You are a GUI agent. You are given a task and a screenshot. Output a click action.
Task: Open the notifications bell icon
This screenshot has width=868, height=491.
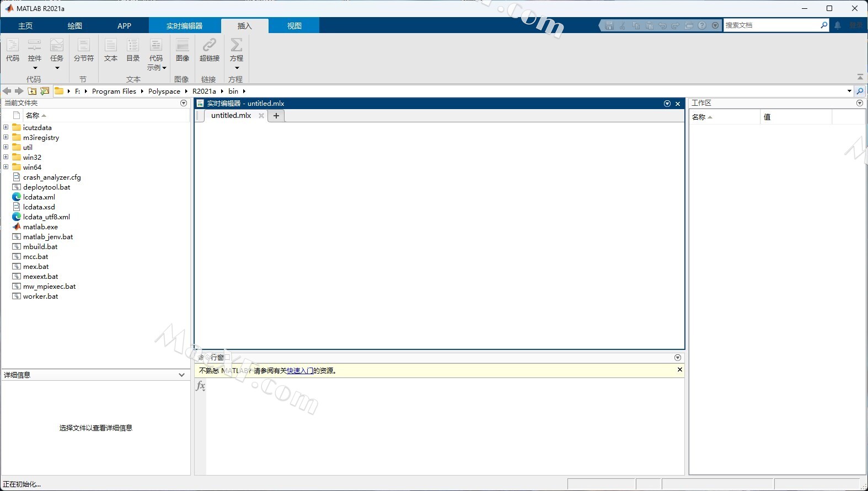click(838, 25)
